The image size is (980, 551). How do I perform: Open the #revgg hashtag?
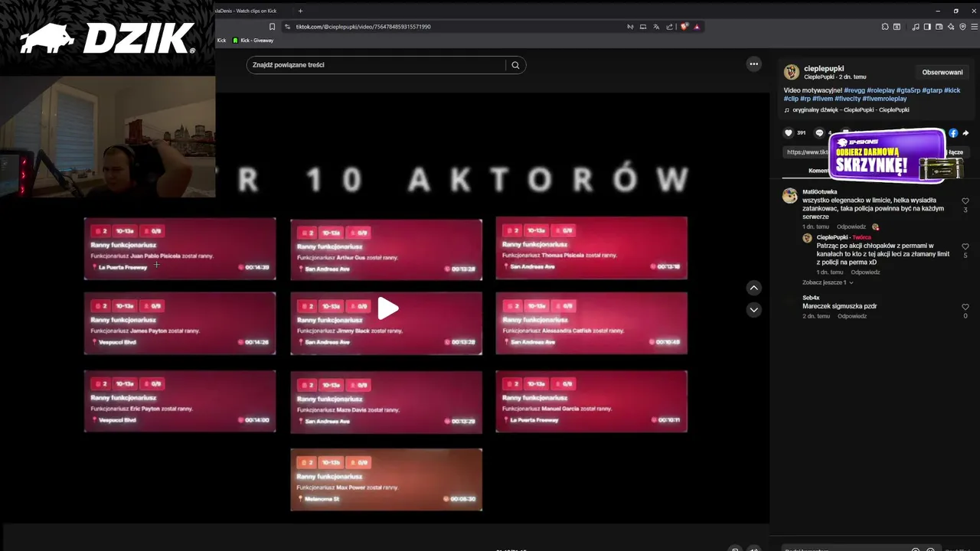point(854,90)
